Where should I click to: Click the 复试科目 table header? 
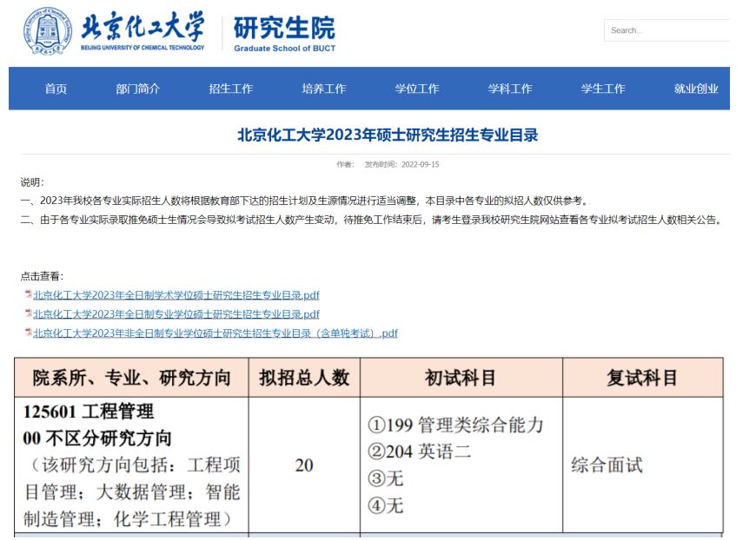click(643, 378)
